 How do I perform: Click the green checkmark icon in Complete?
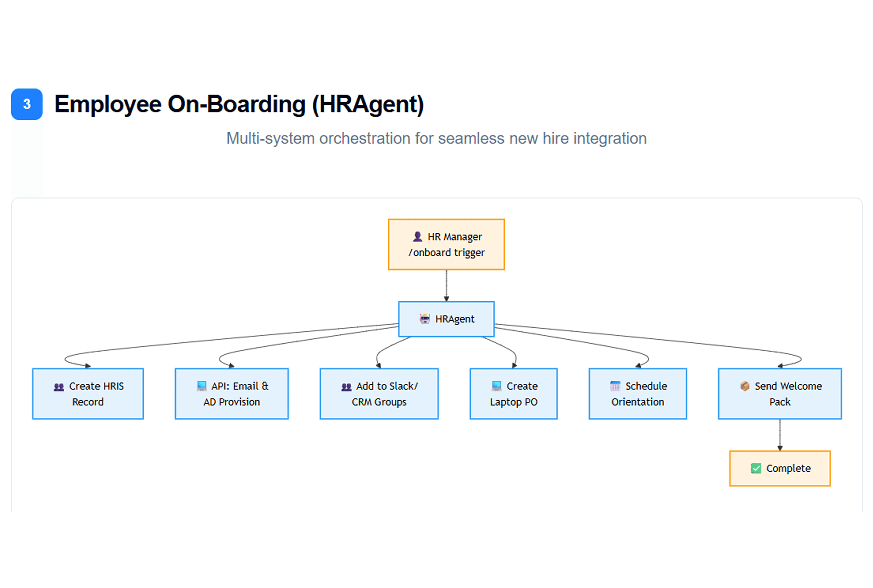tap(756, 468)
